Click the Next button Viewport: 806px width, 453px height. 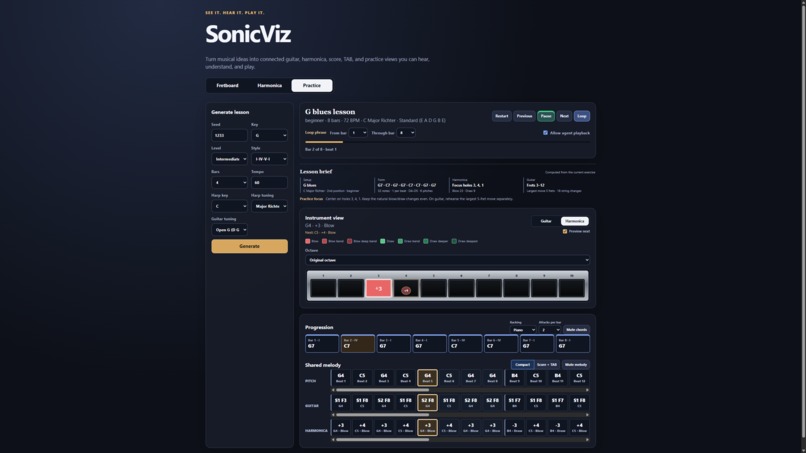(x=564, y=116)
